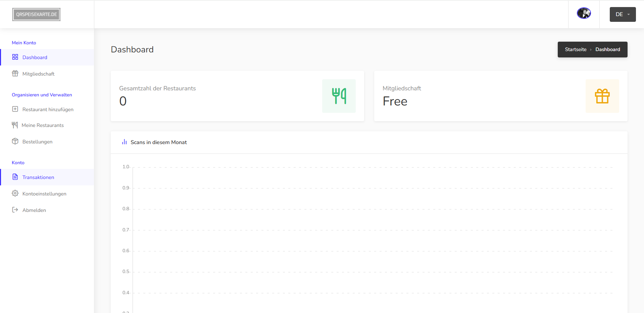The image size is (644, 313).
Task: Click the Dashboard grid icon in sidebar
Action: click(15, 57)
